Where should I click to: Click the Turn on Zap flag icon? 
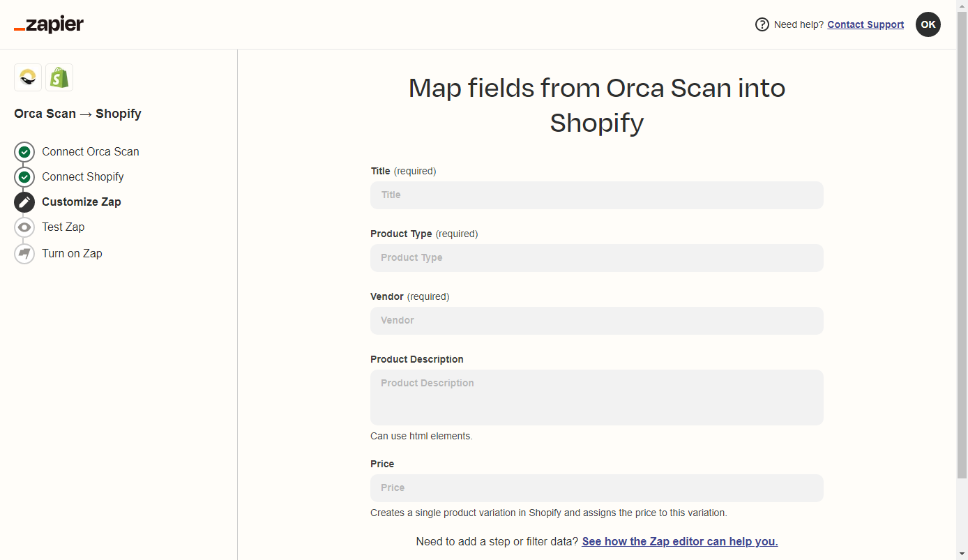click(x=24, y=254)
